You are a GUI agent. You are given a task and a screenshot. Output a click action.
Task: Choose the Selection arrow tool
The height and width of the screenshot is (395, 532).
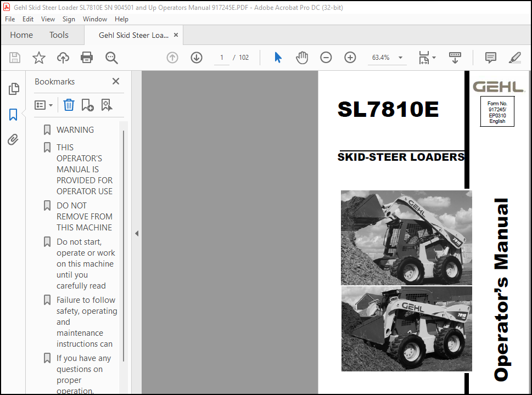278,58
